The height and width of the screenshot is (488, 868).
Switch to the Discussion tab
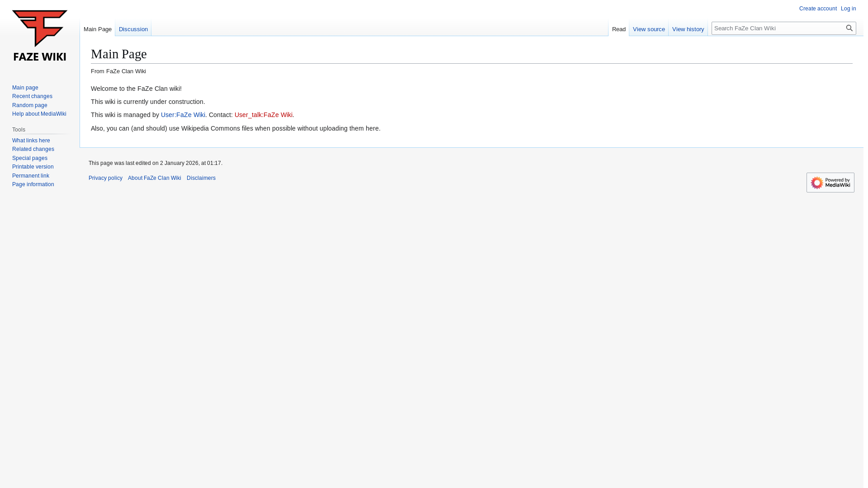(x=133, y=29)
